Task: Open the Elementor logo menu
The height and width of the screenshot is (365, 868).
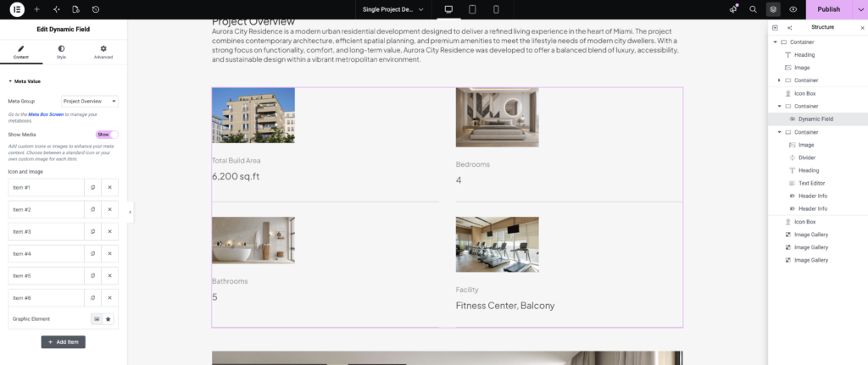Action: (17, 9)
